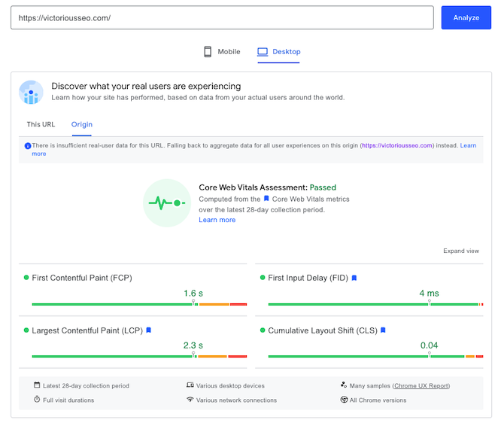
Task: Open Learn more under Core Web Vitals Assessment
Action: pos(217,220)
